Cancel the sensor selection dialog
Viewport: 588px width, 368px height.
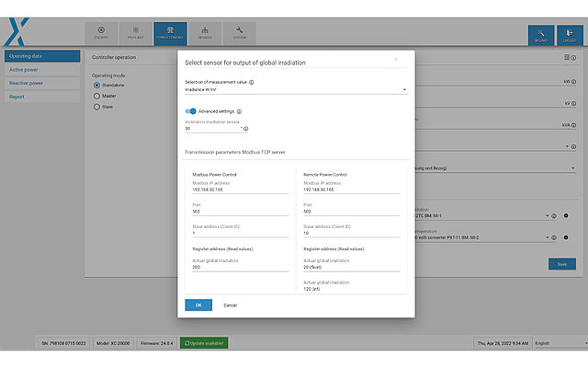[231, 305]
